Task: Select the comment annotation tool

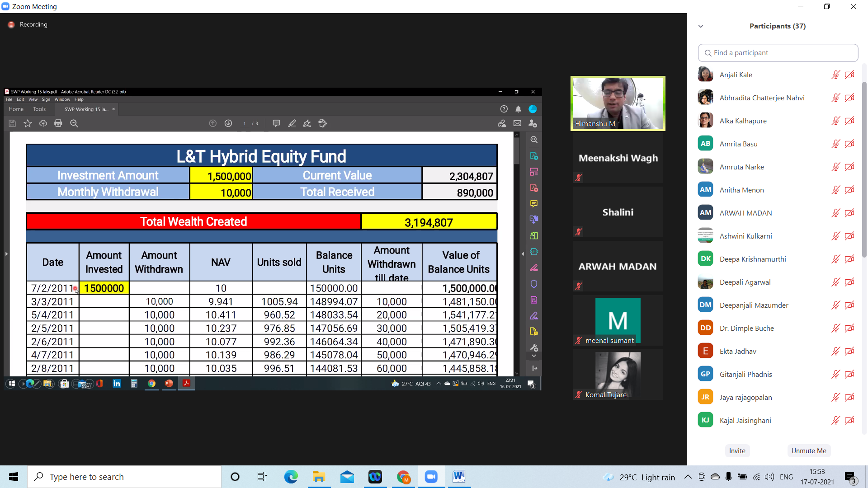Action: 276,123
